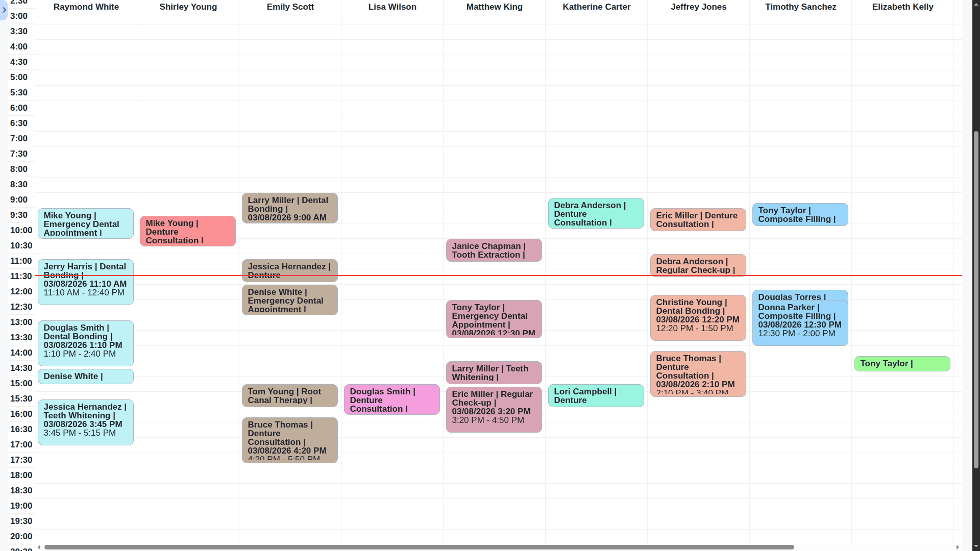Open Debra Anderson Denture Consultation with Katherine Carter
Screen dimensions: 980x551
596,213
